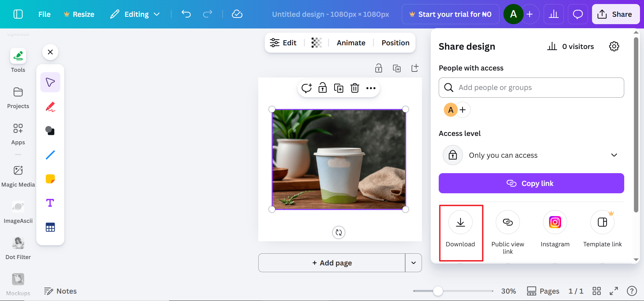Viewport: 644px width, 301px height.
Task: Choose the blue Line tool
Action: pos(50,155)
